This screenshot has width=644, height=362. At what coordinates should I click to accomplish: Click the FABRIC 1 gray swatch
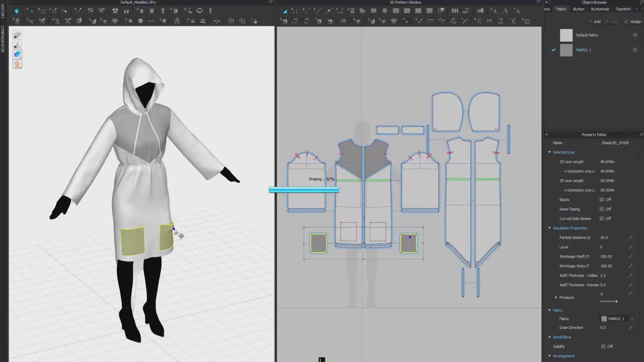coord(566,50)
